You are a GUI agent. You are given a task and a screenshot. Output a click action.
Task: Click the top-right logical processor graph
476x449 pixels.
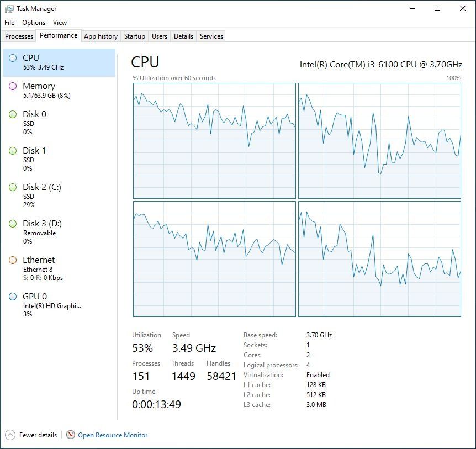tap(379, 141)
